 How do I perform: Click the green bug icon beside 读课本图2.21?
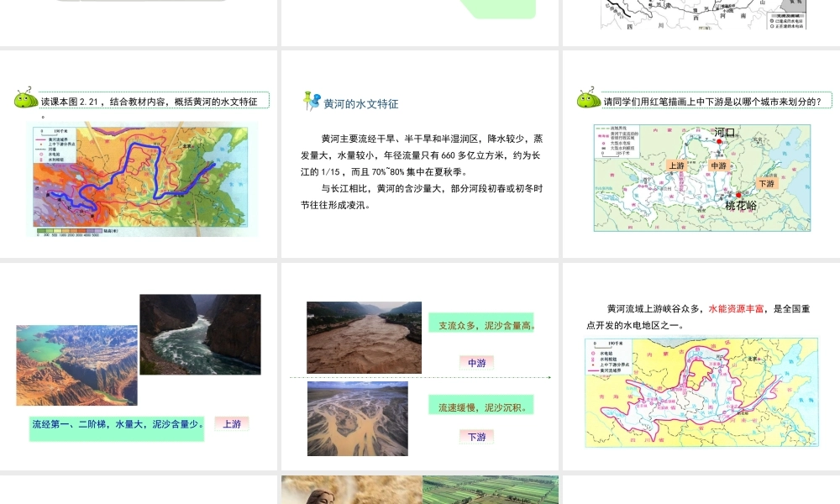coord(26,98)
